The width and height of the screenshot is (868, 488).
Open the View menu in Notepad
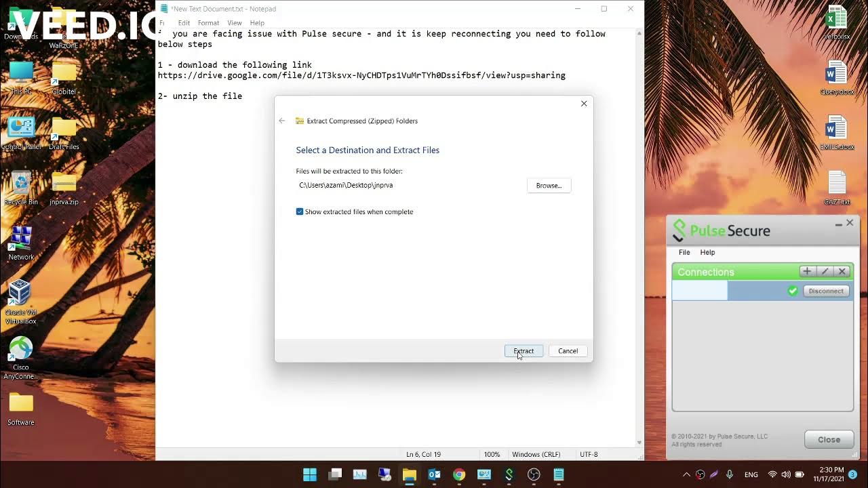[235, 22]
